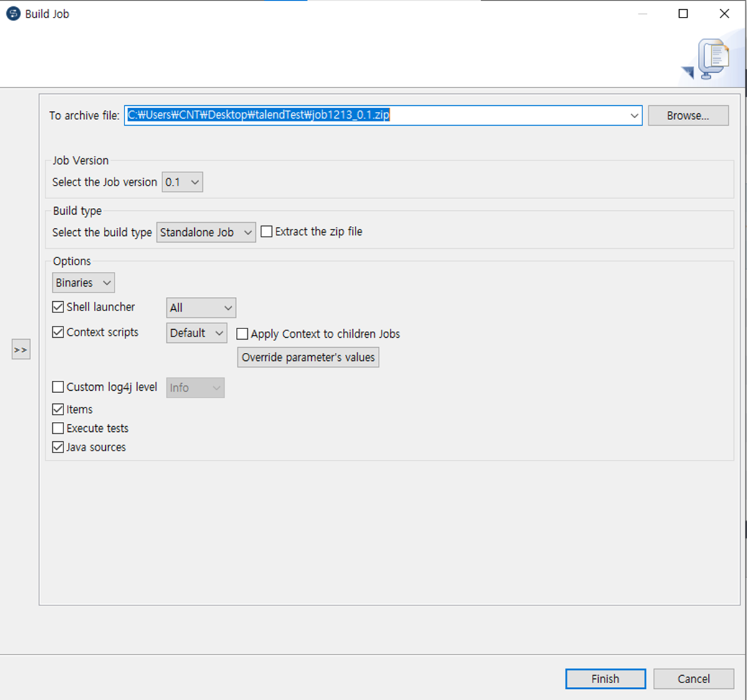
Task: Uncheck the Shell launcher checkbox
Action: pyautogui.click(x=58, y=307)
